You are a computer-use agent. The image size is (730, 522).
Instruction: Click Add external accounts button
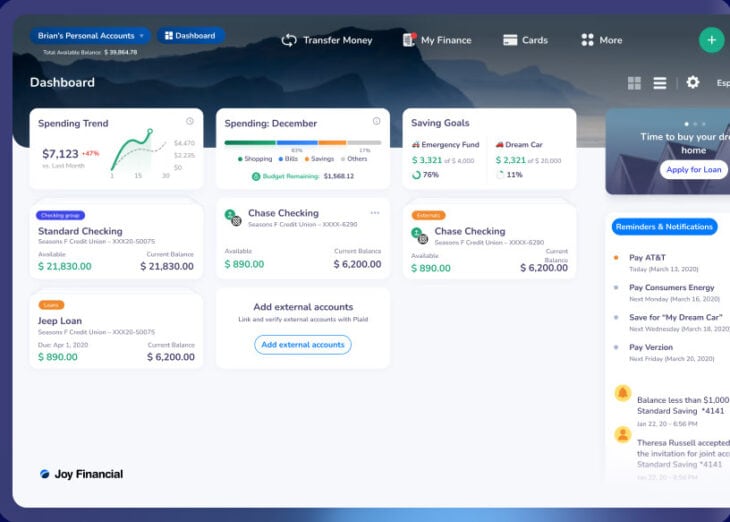pyautogui.click(x=303, y=345)
